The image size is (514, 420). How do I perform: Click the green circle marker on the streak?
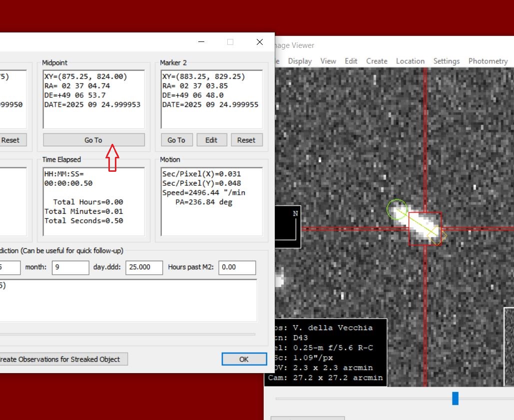click(397, 209)
